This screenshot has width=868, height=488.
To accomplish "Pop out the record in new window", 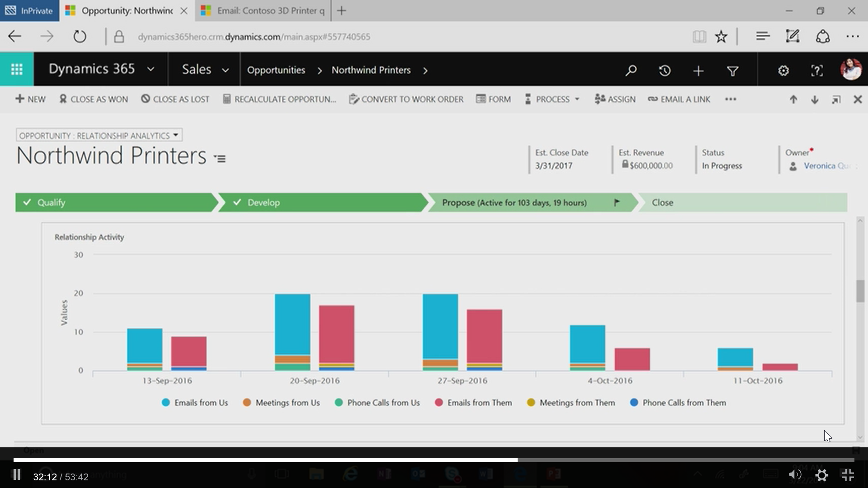I will click(836, 99).
